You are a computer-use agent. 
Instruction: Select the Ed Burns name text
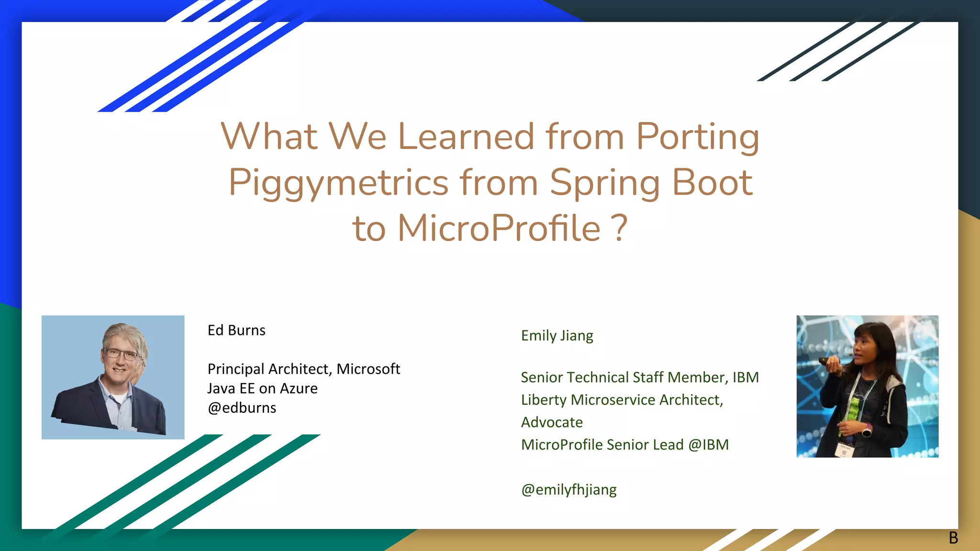pyautogui.click(x=236, y=331)
